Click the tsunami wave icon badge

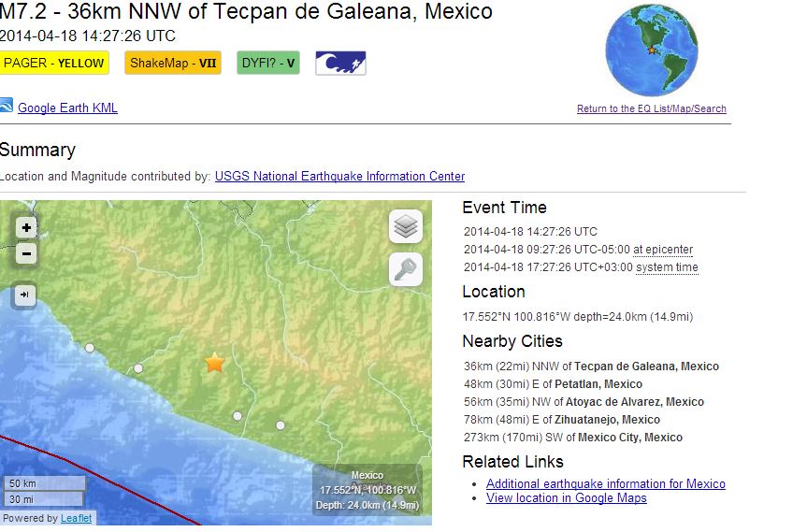(x=340, y=64)
